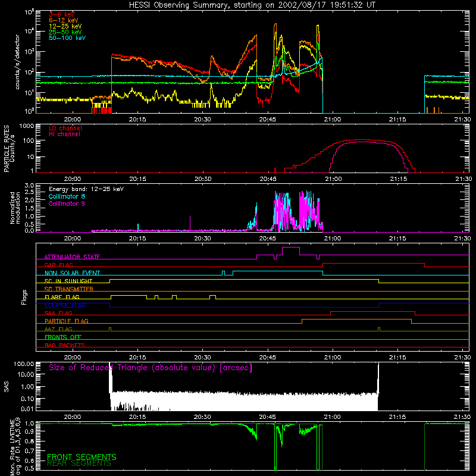
Task: Select the yellow 12-25 keV count-rate legend entry
Action: [x=65, y=26]
